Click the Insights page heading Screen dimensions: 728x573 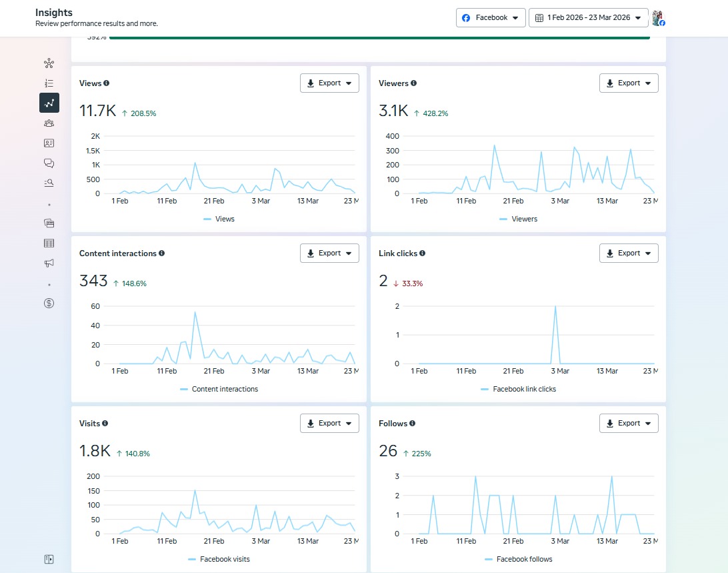(x=54, y=13)
